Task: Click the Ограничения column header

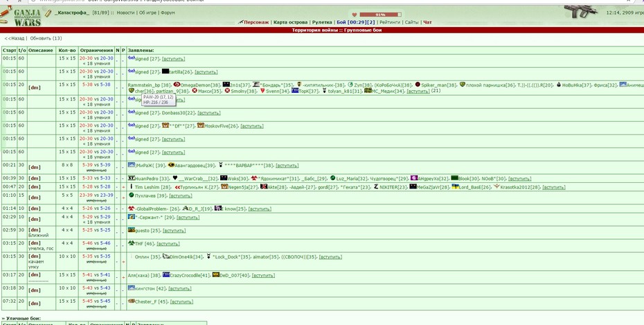Action: (96, 50)
